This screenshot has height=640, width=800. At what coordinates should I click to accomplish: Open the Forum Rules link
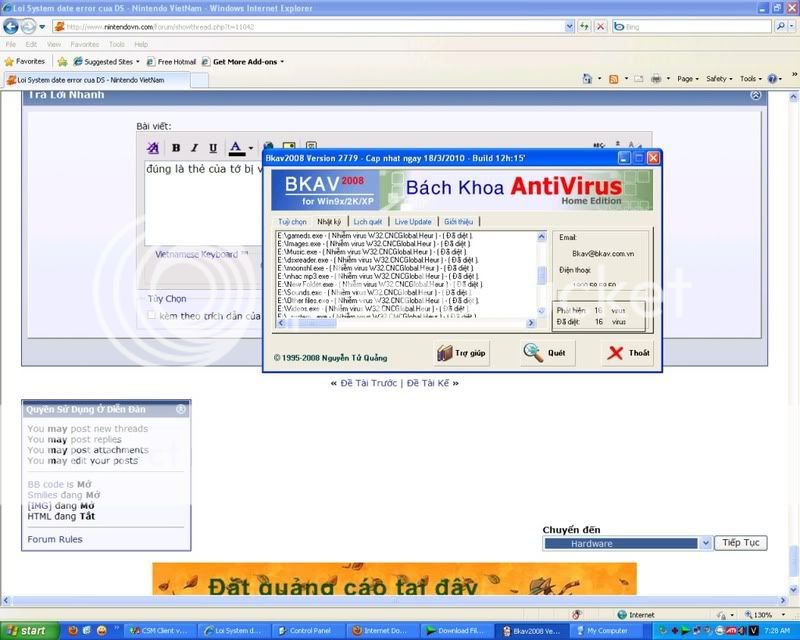click(55, 539)
